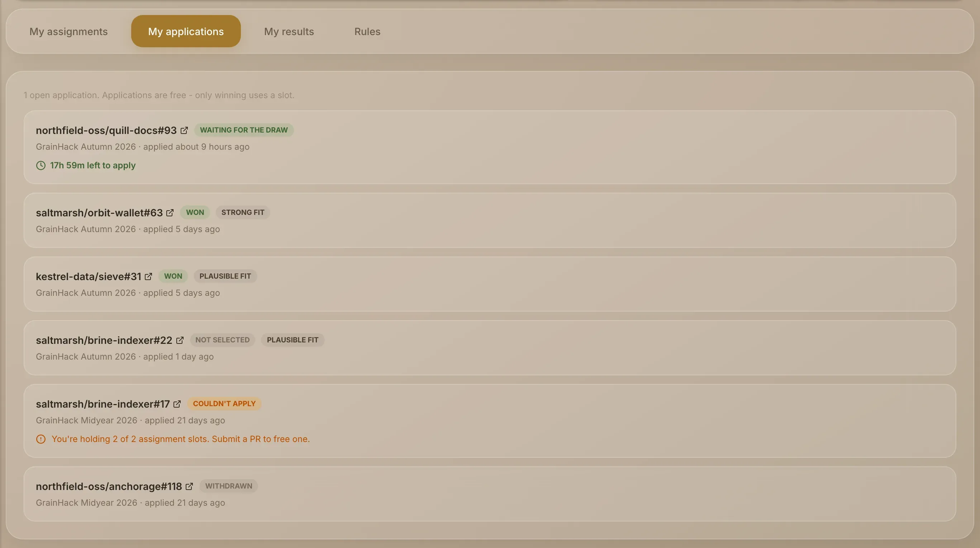Open saltmarsh/orbit-wallet#63 issue link
980x548 pixels.
pos(99,213)
